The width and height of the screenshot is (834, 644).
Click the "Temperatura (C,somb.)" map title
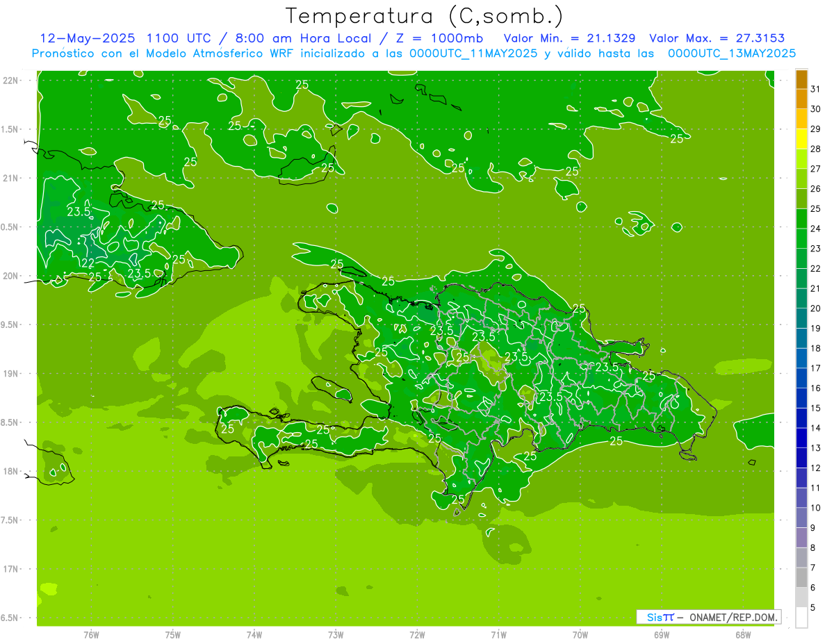(425, 16)
